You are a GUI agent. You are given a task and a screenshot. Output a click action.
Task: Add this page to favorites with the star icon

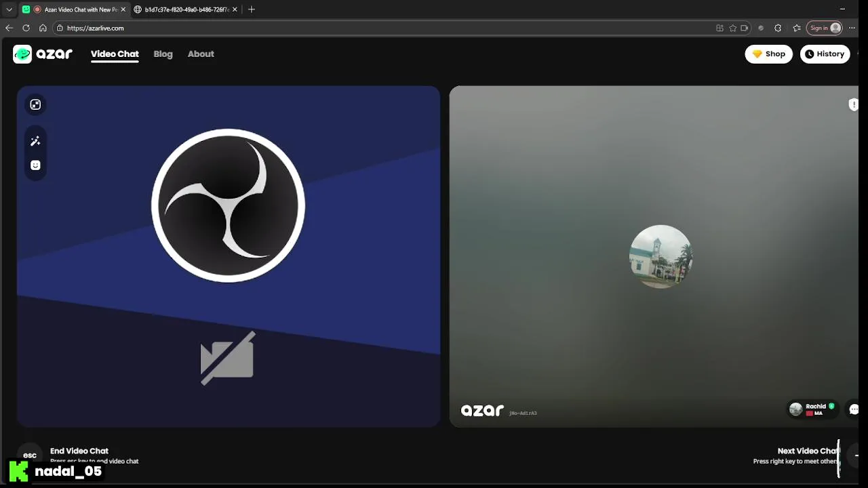point(732,28)
